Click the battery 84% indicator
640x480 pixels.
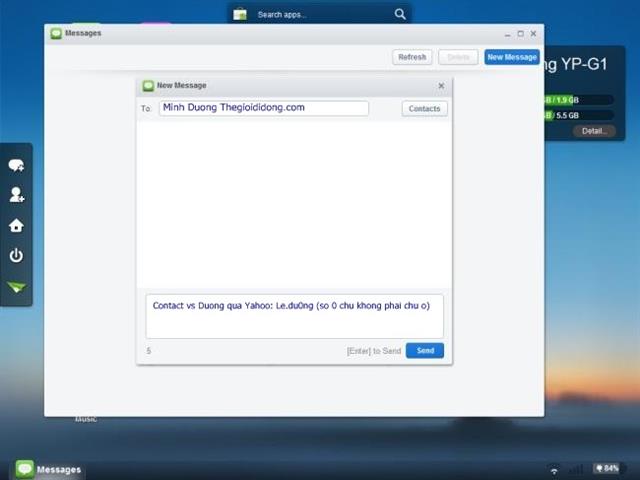pos(606,468)
